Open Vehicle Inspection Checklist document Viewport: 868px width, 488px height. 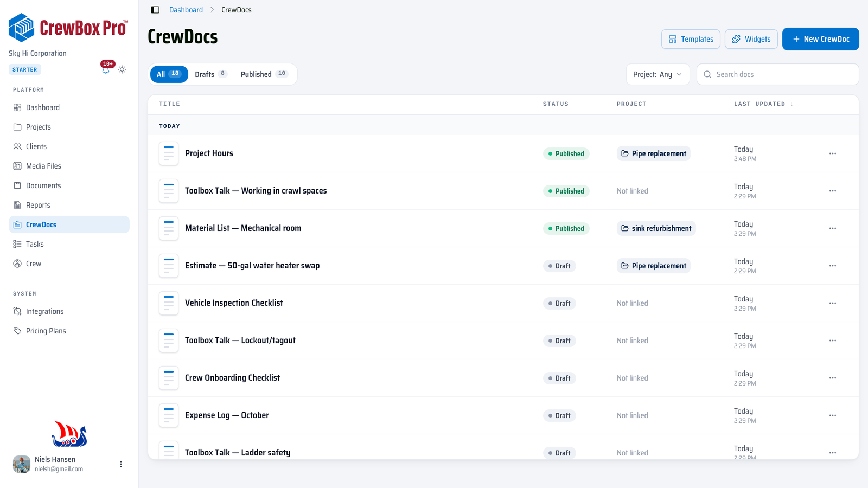pos(234,303)
